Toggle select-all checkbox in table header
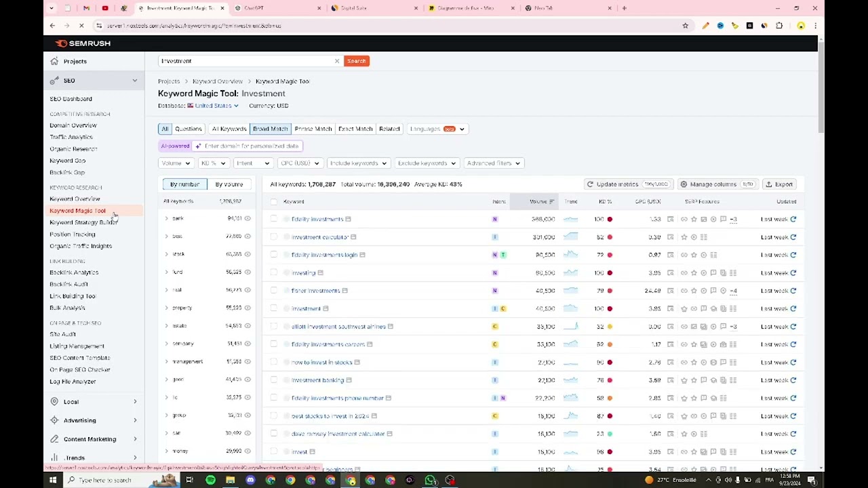Screen dimensions: 868x488 (x=274, y=201)
